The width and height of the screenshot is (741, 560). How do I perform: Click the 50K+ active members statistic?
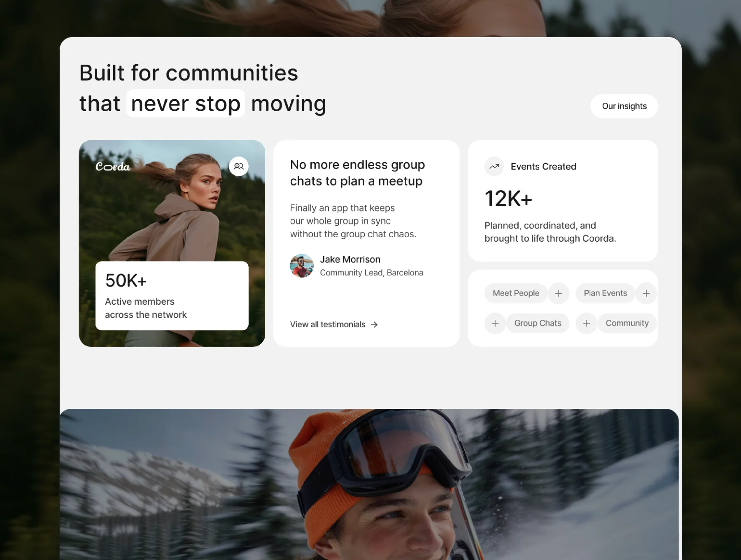click(x=126, y=281)
